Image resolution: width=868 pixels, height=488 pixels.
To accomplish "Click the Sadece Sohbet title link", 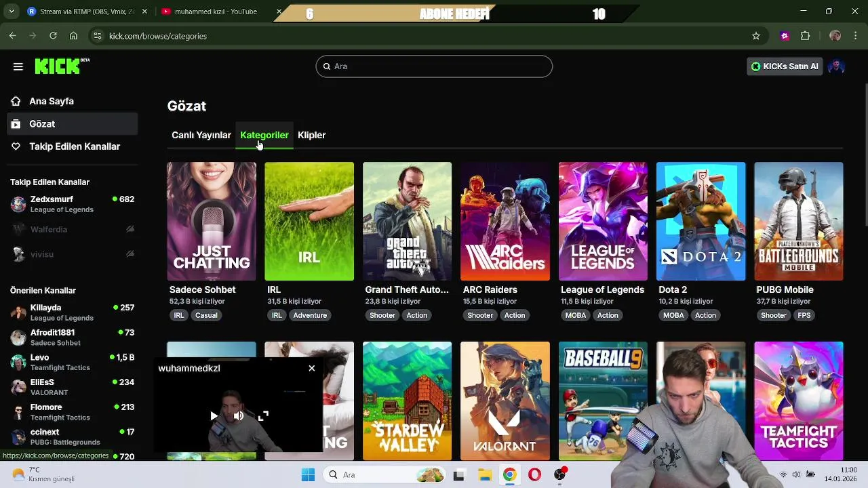I will coord(202,289).
